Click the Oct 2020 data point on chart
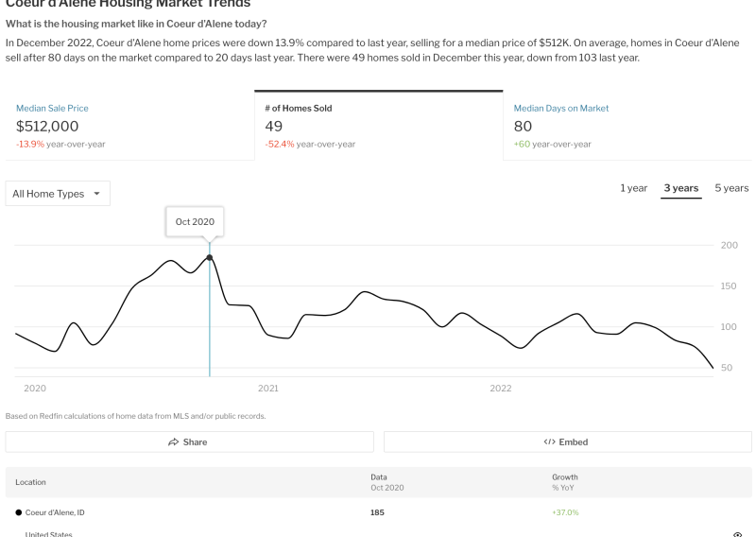Viewport: 756px width, 537px height. [x=210, y=257]
